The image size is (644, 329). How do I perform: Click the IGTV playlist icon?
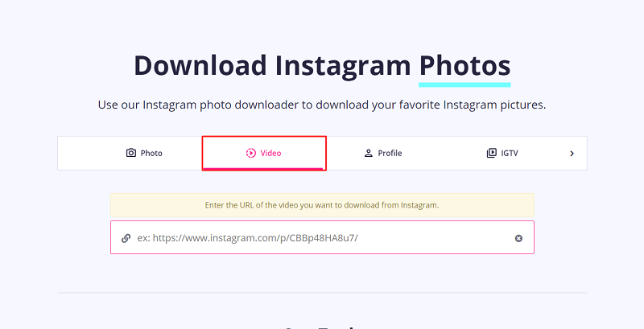pos(491,153)
